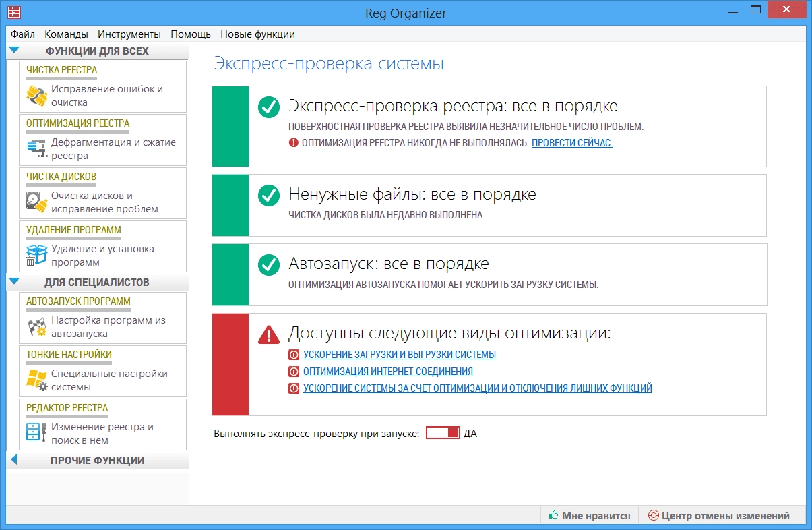Click the fine tweaks Windows gear icon
The width and height of the screenshot is (812, 530).
36,380
